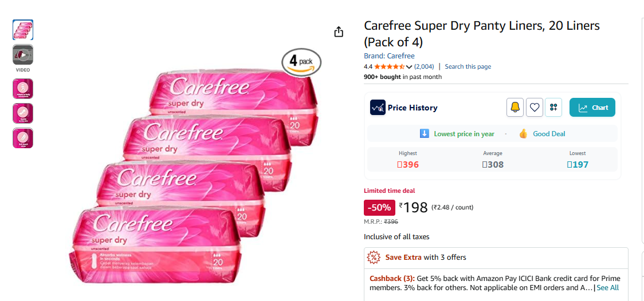
Task: Select the 'Soft touch cover' thumbnail
Action: (x=23, y=138)
